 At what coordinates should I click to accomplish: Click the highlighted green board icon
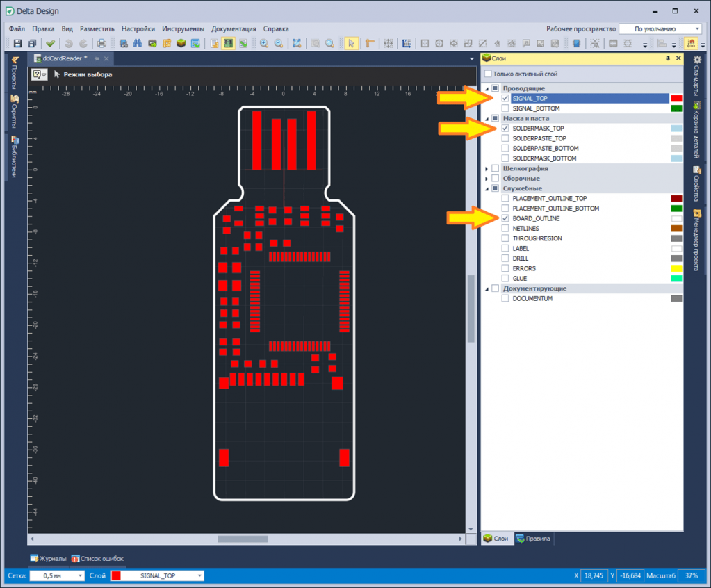pos(228,44)
